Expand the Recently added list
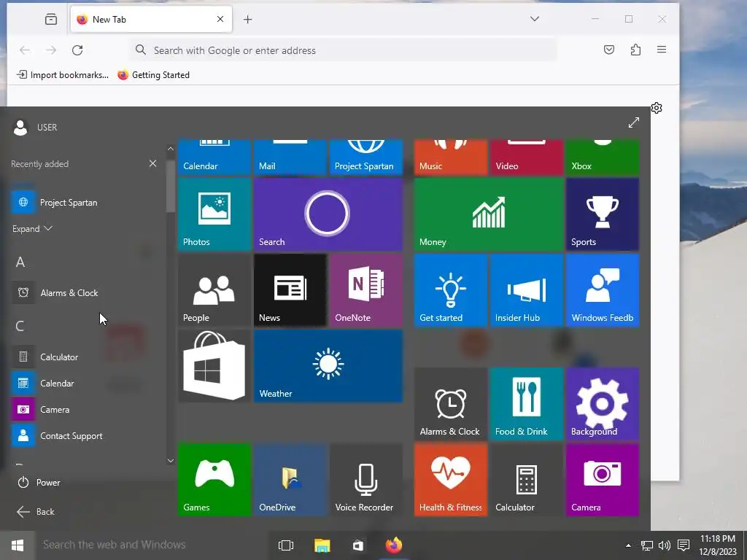This screenshot has height=560, width=747. pyautogui.click(x=32, y=228)
